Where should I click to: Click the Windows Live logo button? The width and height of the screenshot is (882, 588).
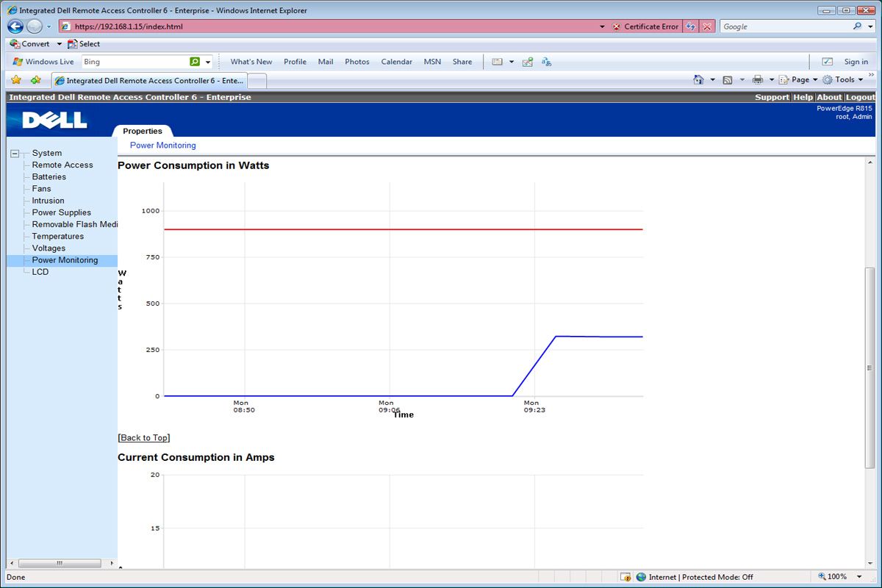tap(43, 62)
